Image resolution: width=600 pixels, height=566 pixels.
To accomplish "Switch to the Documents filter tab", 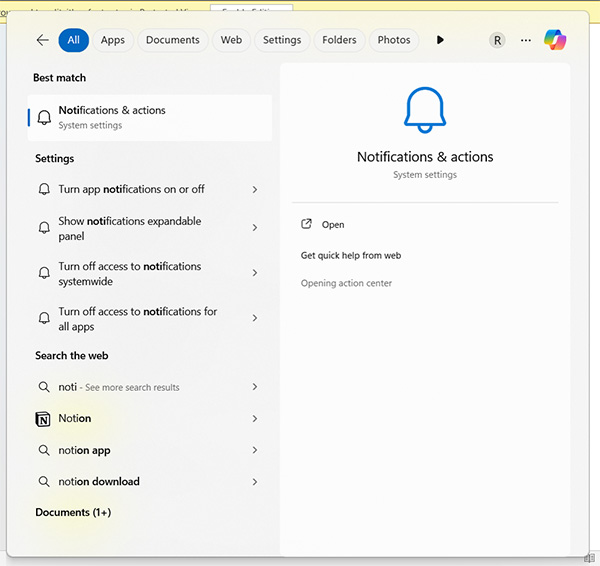I will [172, 40].
